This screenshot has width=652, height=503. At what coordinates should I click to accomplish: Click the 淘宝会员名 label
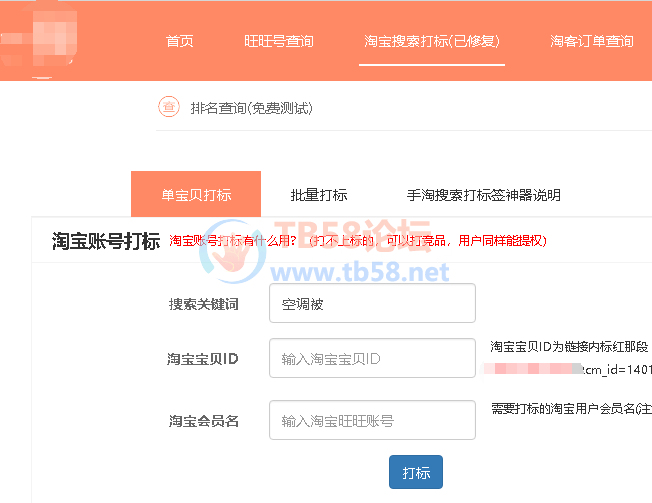pyautogui.click(x=203, y=421)
